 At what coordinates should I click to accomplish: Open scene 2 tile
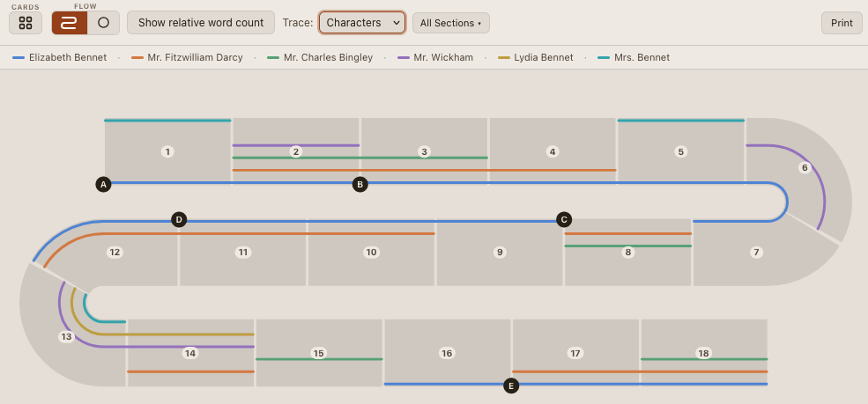coord(296,151)
